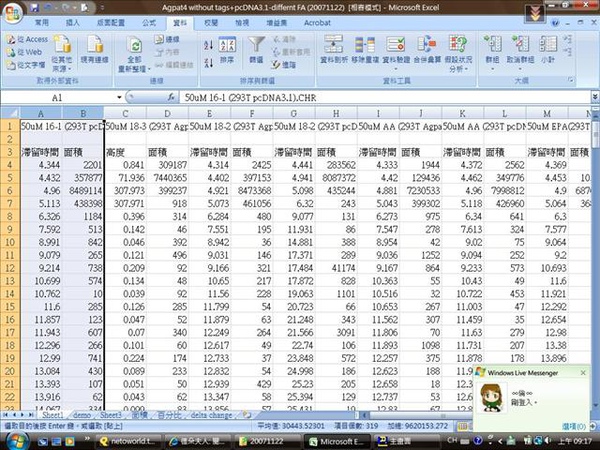600x450 pixels.
Task: Open existing connections (現有連線)
Action: [x=94, y=50]
